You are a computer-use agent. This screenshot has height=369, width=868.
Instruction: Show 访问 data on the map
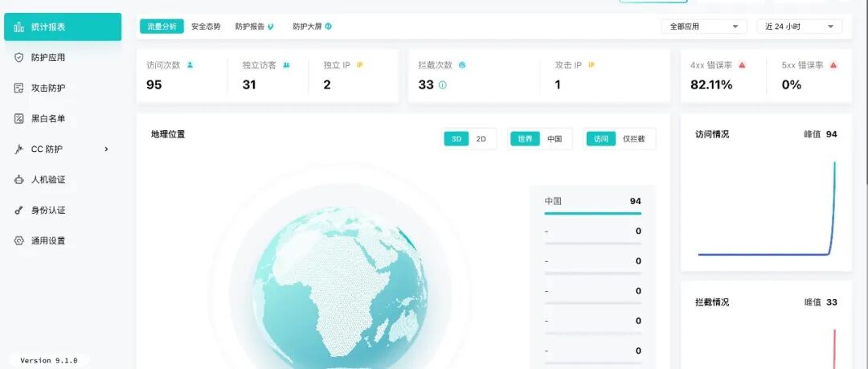[x=600, y=139]
